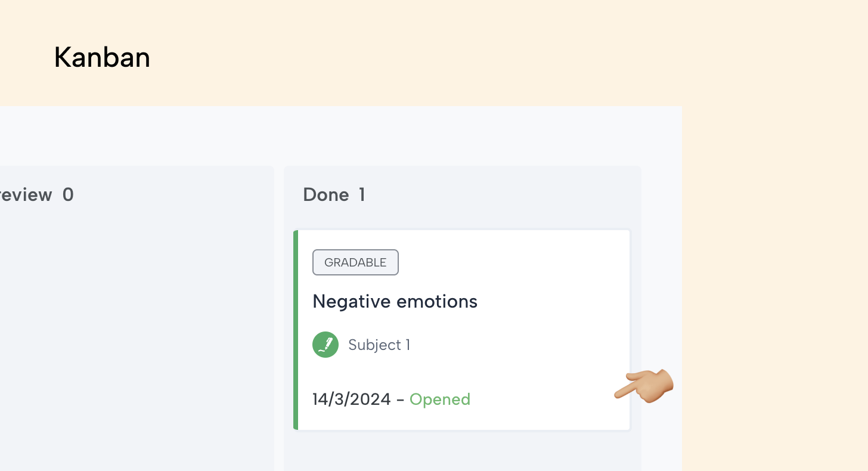Click the 14/3/2024 due date
Image resolution: width=868 pixels, height=471 pixels.
[352, 399]
